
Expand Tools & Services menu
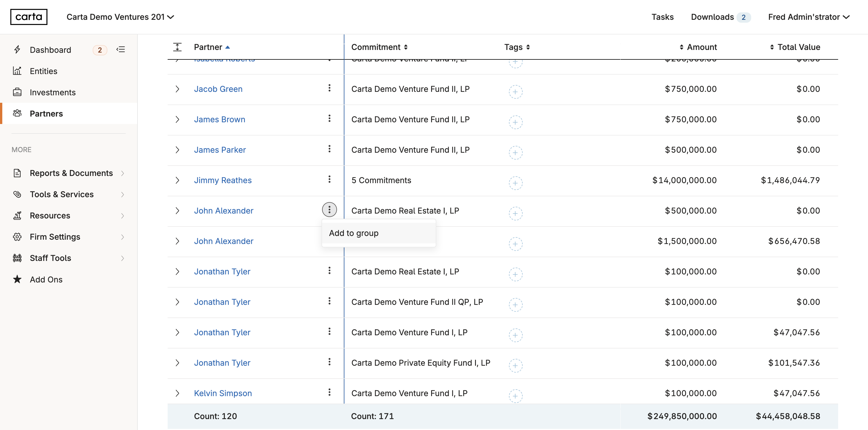(x=69, y=194)
